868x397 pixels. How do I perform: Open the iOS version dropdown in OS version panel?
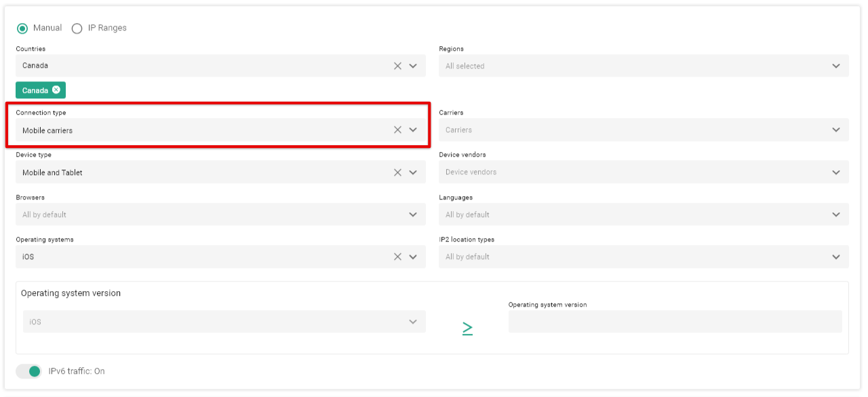(224, 322)
